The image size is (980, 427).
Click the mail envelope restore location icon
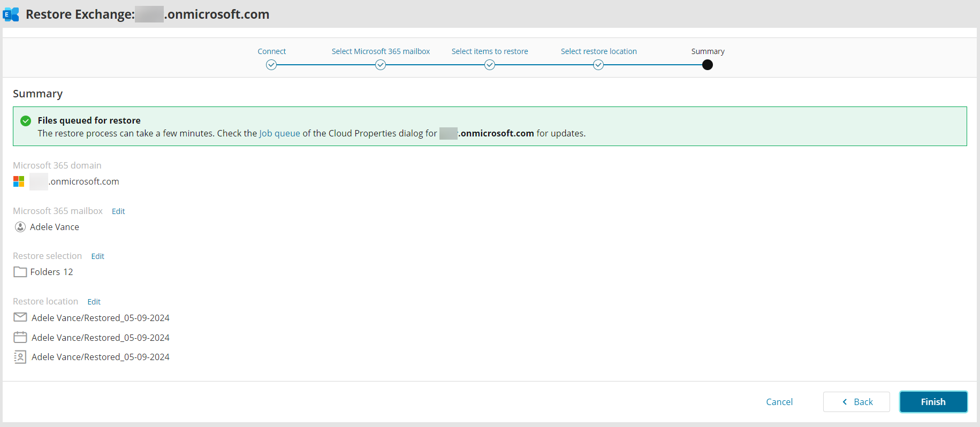tap(20, 317)
